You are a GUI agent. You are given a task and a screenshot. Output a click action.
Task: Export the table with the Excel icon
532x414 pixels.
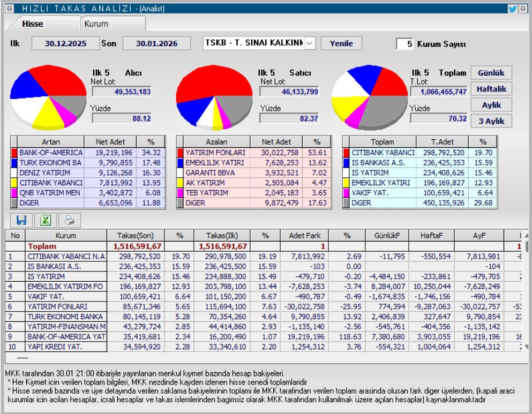click(x=46, y=221)
